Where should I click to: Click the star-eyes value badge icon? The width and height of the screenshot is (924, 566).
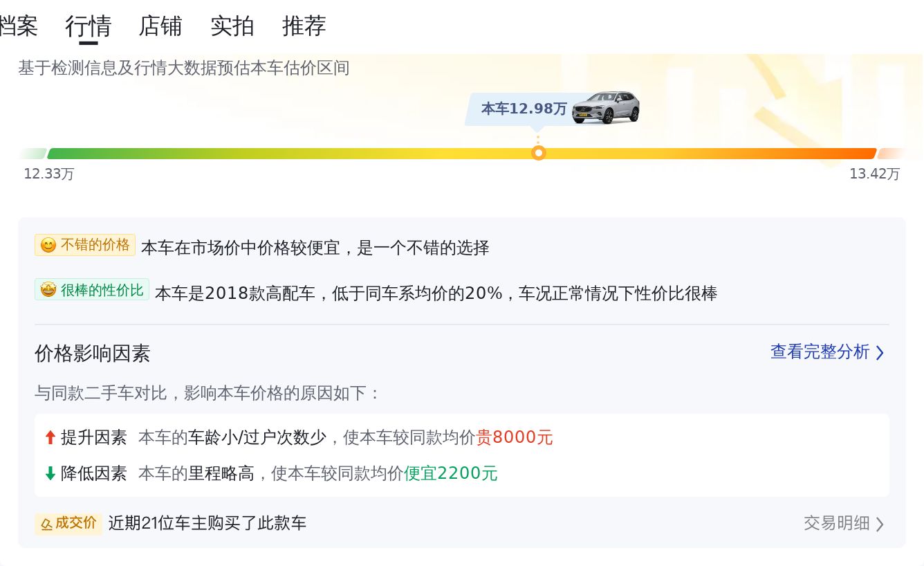(48, 290)
